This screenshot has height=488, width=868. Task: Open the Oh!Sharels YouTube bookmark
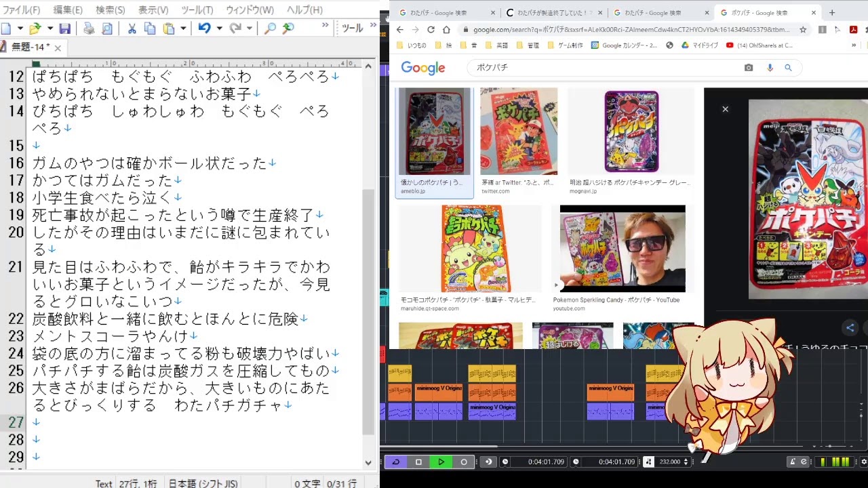click(759, 45)
